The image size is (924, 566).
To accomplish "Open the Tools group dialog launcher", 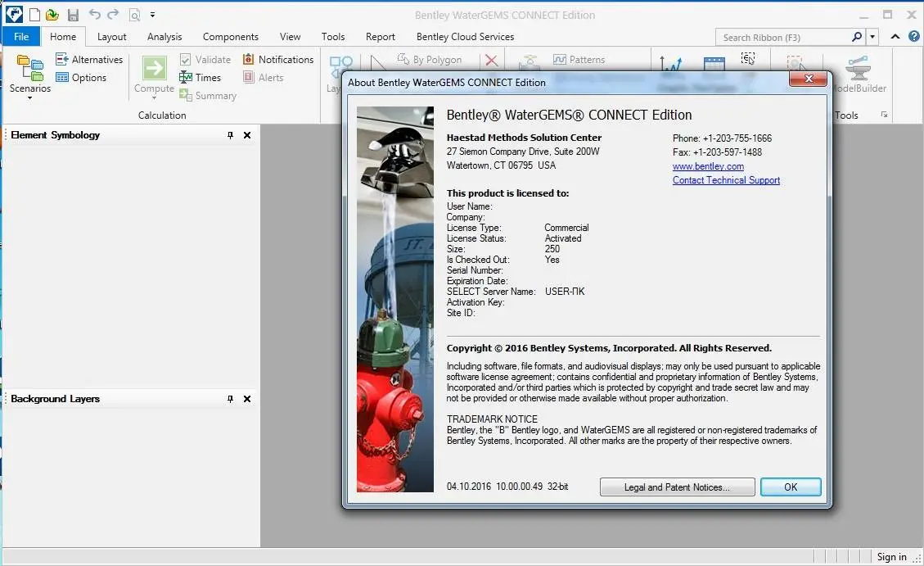I will (x=885, y=115).
